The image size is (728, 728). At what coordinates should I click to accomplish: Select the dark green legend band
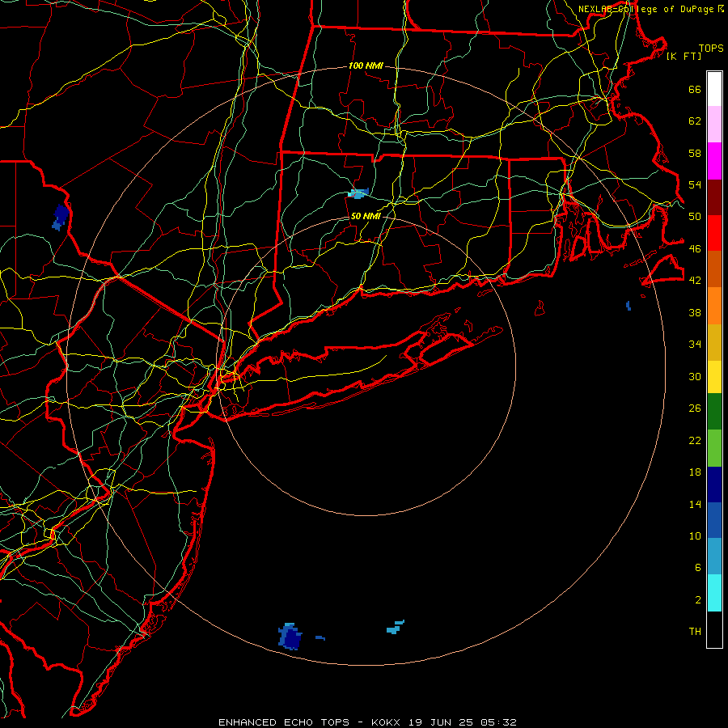714,412
